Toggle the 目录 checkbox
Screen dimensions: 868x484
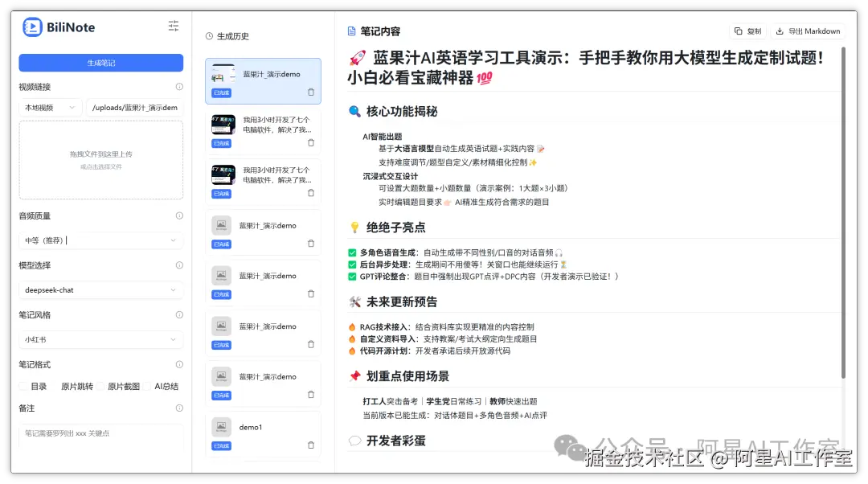(x=23, y=387)
